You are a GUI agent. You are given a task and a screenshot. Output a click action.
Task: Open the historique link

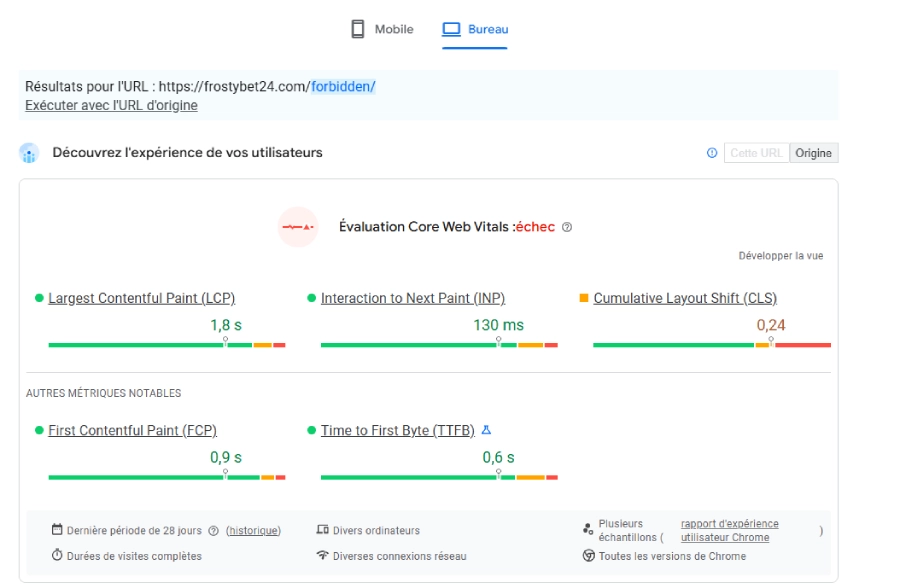[253, 530]
